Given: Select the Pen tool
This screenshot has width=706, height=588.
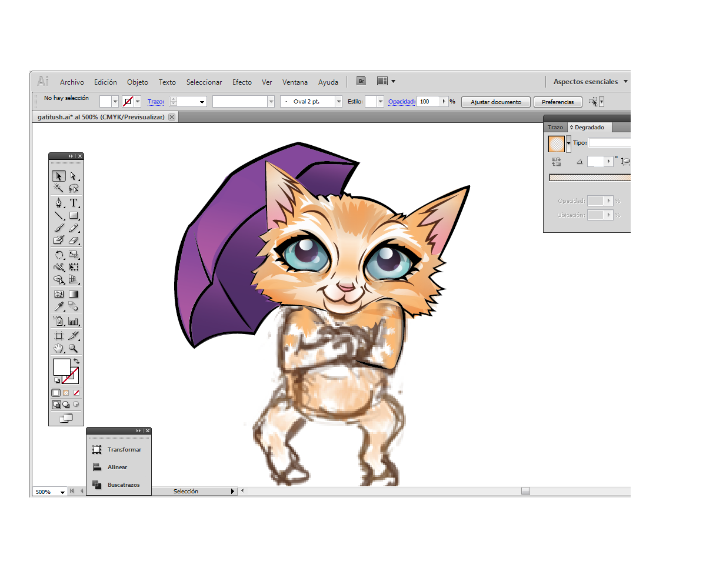Looking at the screenshot, I should click(x=59, y=203).
